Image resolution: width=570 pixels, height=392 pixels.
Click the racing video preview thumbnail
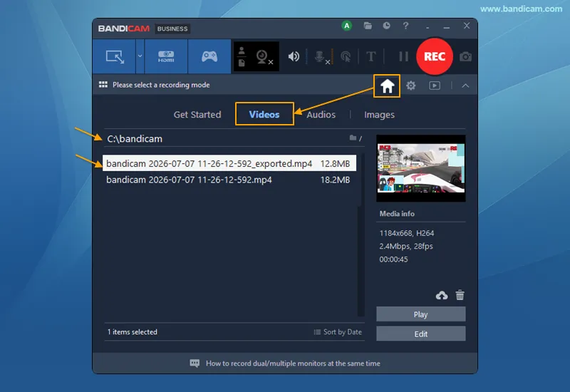420,168
